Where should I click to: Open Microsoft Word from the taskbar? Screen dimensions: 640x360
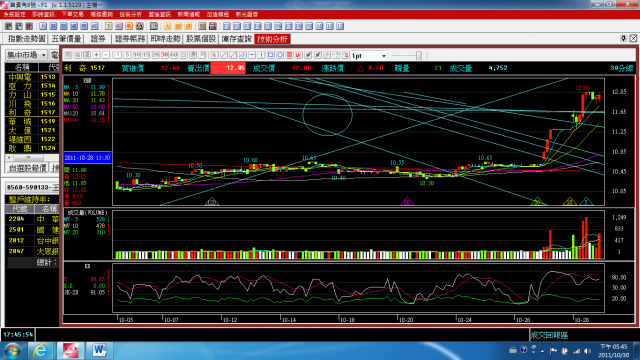pyautogui.click(x=99, y=351)
